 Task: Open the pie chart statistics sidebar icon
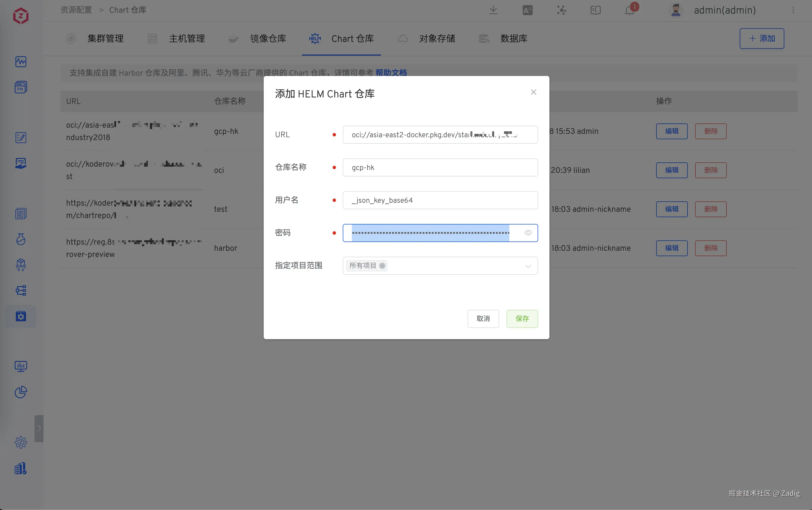tap(21, 392)
